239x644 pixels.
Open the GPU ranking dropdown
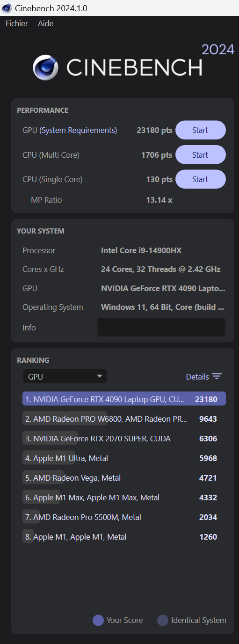coord(65,376)
